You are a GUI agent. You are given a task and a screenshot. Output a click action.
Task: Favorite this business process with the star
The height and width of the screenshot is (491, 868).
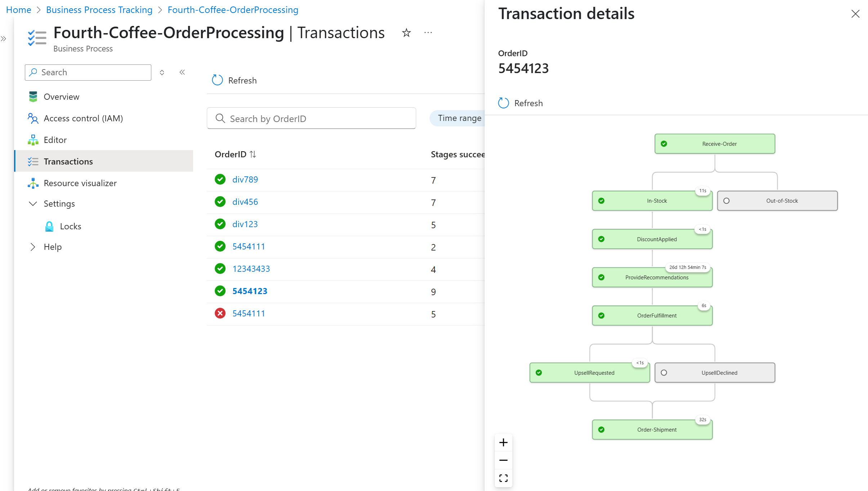pos(406,32)
